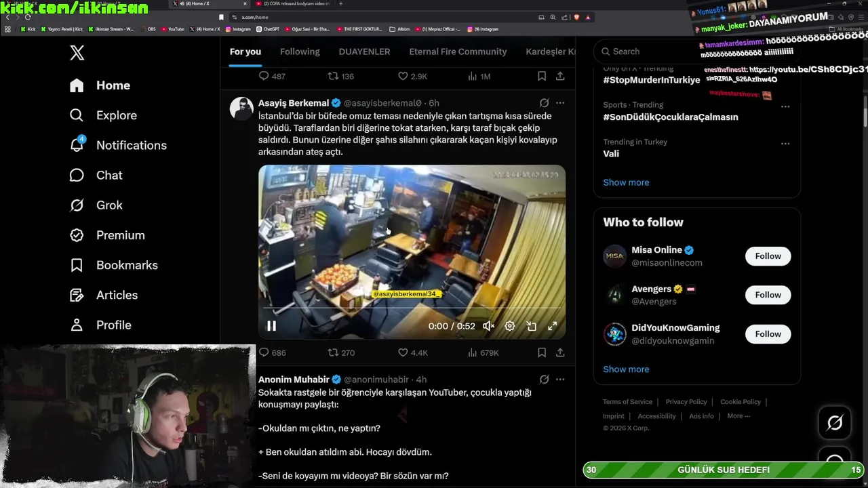868x488 pixels.
Task: Open the floating Grok button
Action: point(835,423)
